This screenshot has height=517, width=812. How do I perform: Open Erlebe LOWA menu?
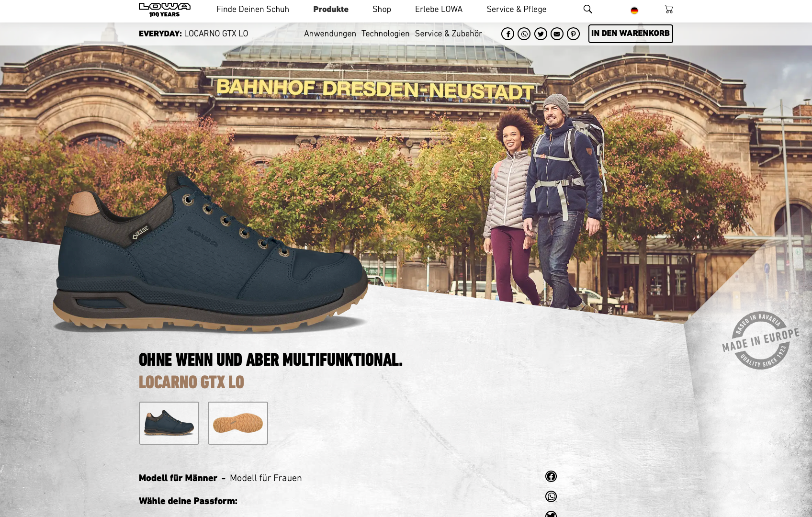pyautogui.click(x=439, y=10)
